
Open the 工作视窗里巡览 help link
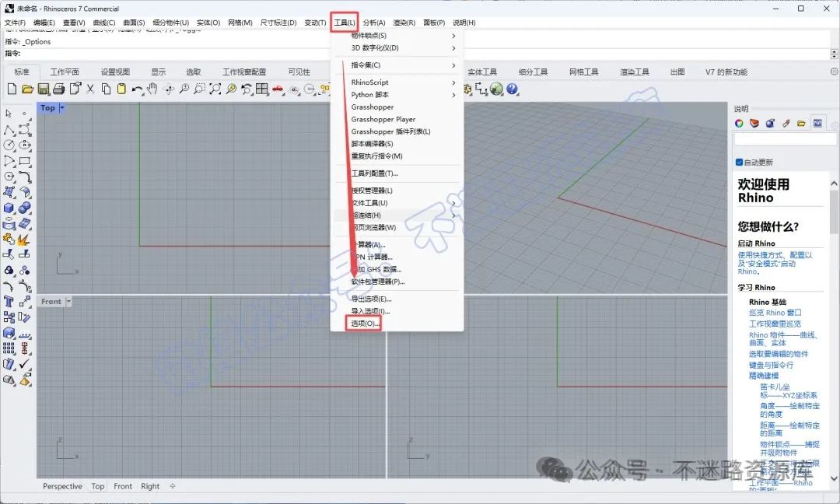(775, 324)
